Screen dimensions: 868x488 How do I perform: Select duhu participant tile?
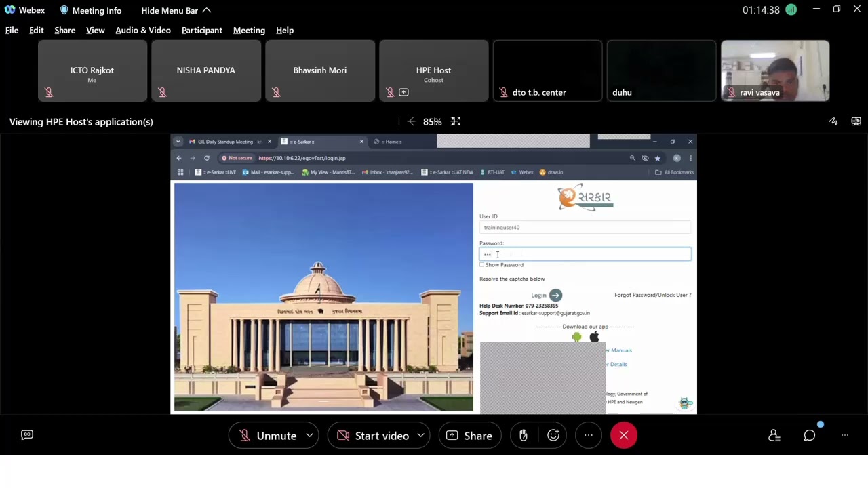click(661, 71)
